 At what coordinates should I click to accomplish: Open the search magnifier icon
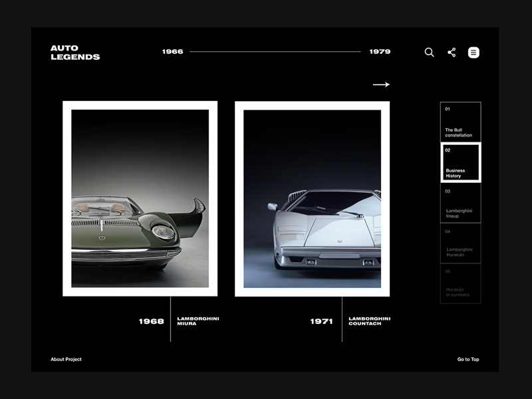coord(429,53)
